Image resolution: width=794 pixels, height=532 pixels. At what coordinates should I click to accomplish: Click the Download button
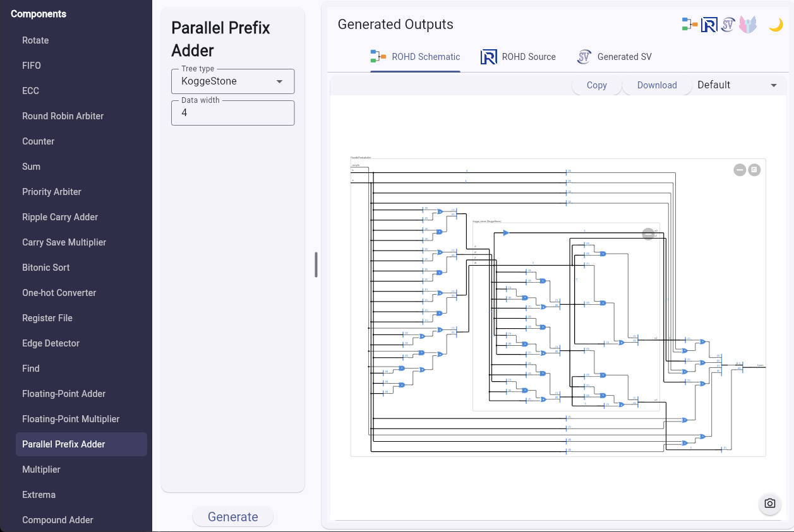657,85
